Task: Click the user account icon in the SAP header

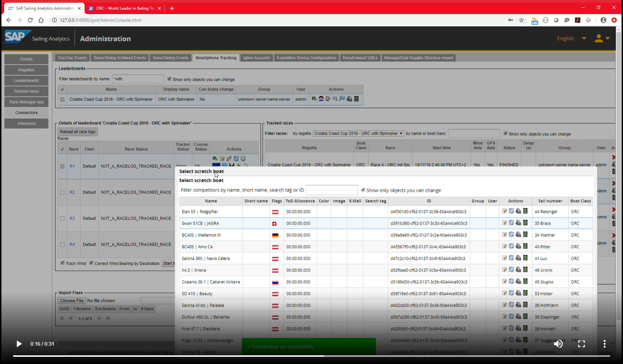Action: pyautogui.click(x=598, y=38)
